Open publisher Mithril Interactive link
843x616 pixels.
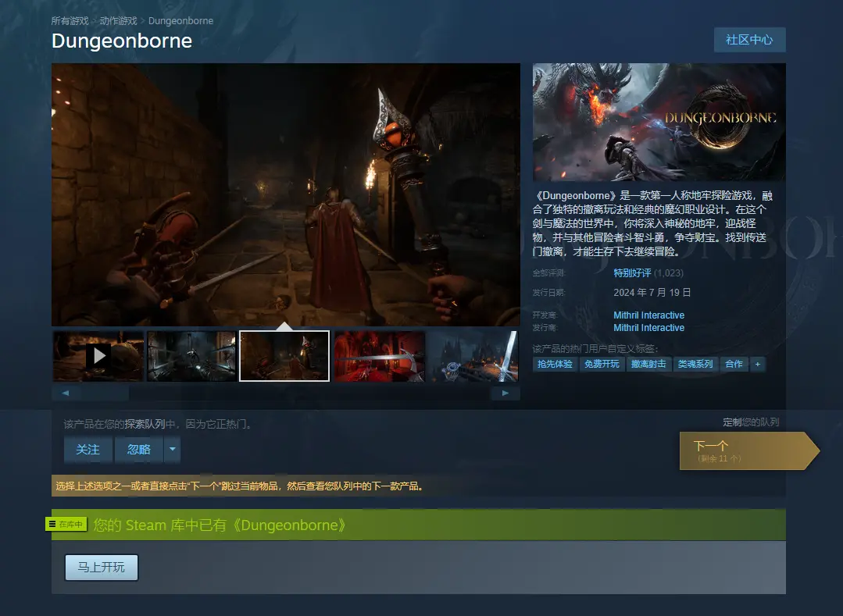(x=649, y=328)
